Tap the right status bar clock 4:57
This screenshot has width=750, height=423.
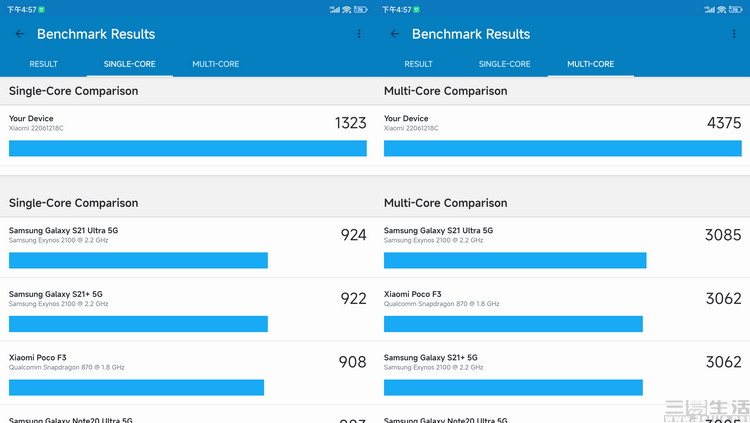pyautogui.click(x=397, y=10)
